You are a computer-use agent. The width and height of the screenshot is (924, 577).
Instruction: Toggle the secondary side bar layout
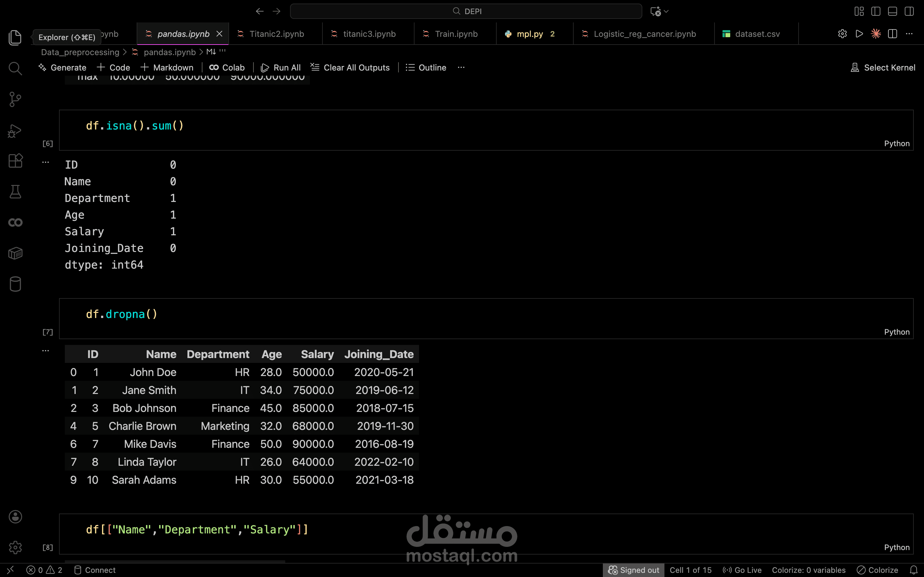[909, 12]
